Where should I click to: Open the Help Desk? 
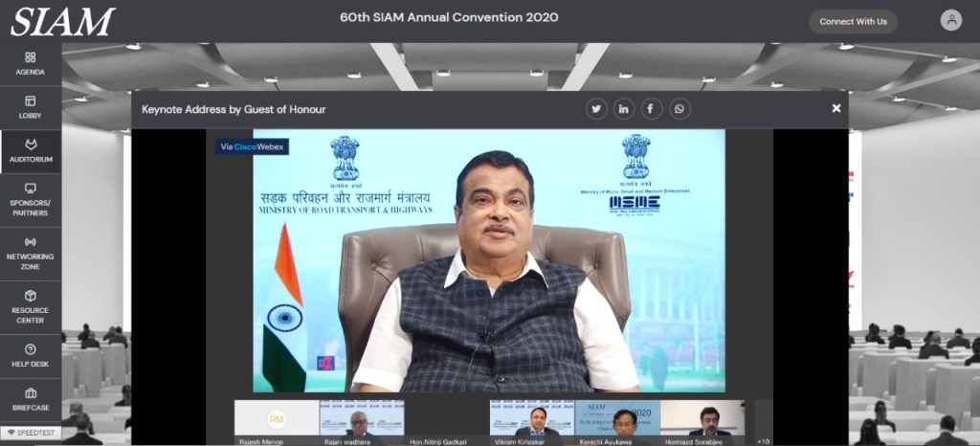click(30, 355)
